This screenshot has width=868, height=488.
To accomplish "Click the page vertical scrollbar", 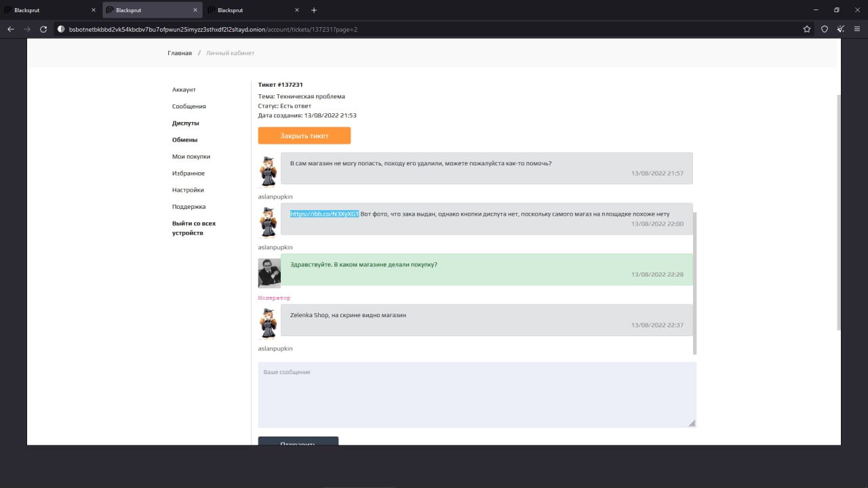I will pyautogui.click(x=838, y=212).
